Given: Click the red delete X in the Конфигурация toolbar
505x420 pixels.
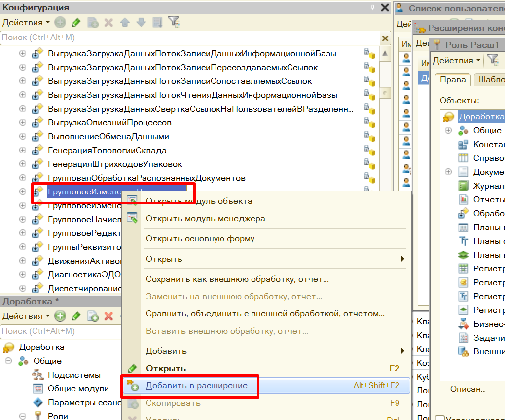Looking at the screenshot, I should tap(108, 23).
